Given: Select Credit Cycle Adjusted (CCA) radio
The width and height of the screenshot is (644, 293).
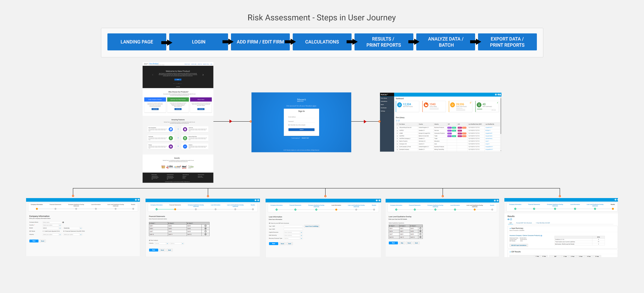Looking at the screenshot, I should [x=43, y=231].
